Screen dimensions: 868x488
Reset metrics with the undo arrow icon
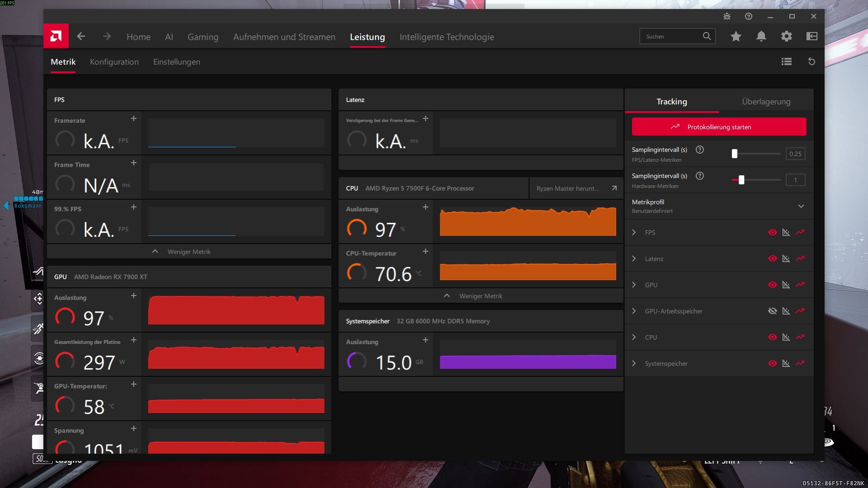812,61
